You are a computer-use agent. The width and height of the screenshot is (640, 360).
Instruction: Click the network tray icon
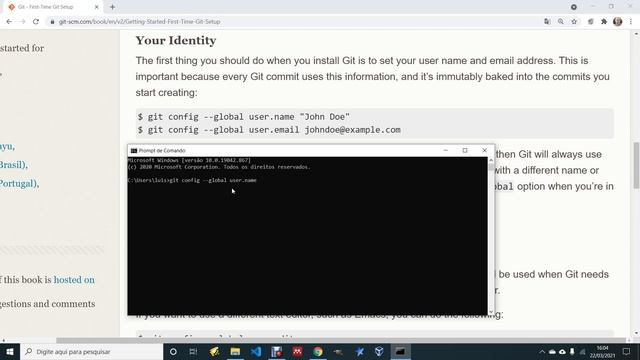pos(582,351)
